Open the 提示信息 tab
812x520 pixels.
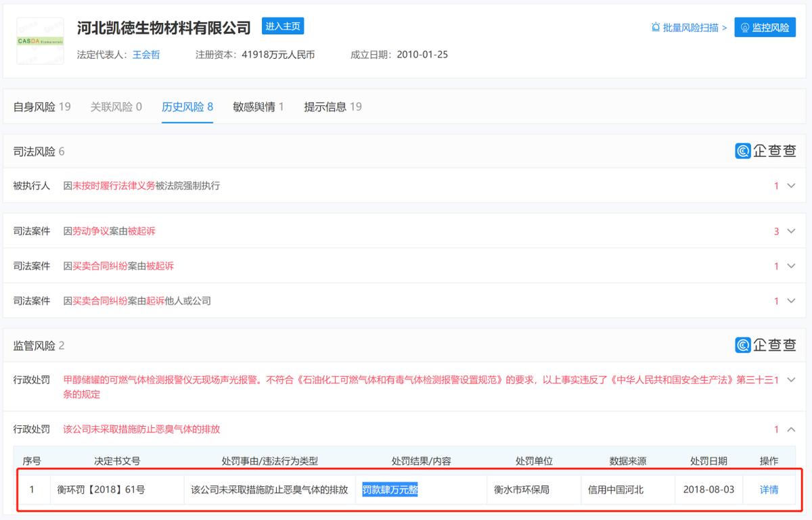click(x=333, y=107)
